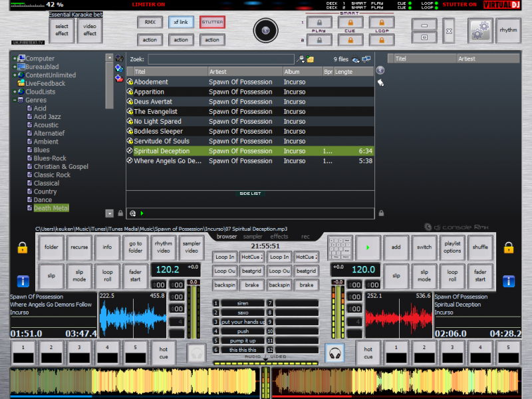Click the left blue info icon

pyautogui.click(x=23, y=281)
